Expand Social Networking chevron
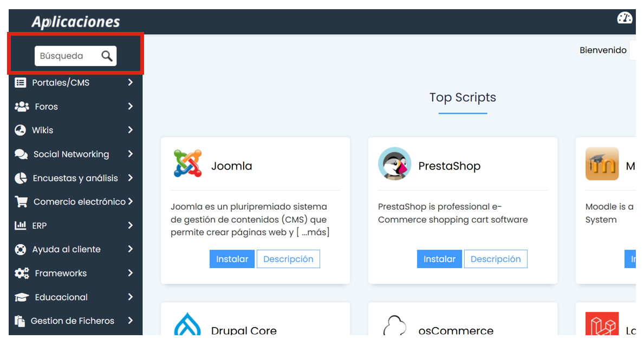644x346 pixels. click(130, 154)
